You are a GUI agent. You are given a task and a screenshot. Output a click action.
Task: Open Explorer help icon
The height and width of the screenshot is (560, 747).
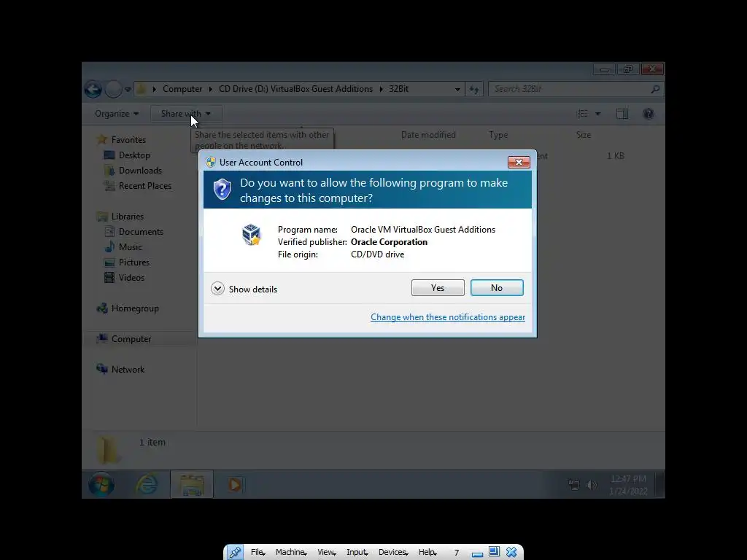[649, 114]
